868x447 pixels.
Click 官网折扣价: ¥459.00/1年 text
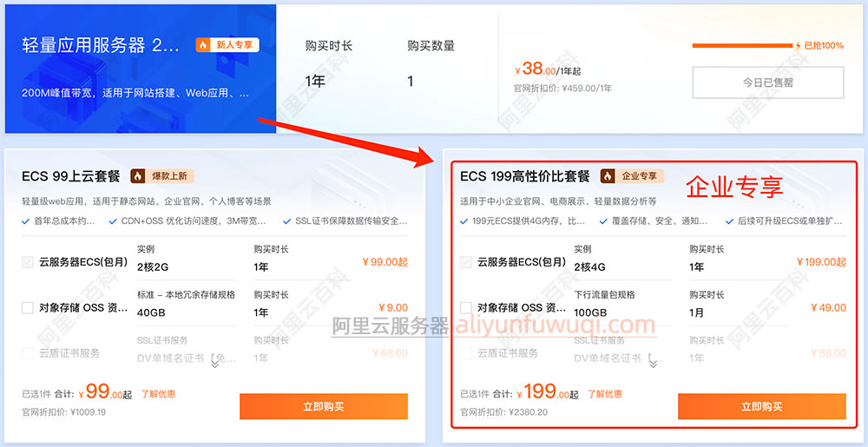point(563,88)
